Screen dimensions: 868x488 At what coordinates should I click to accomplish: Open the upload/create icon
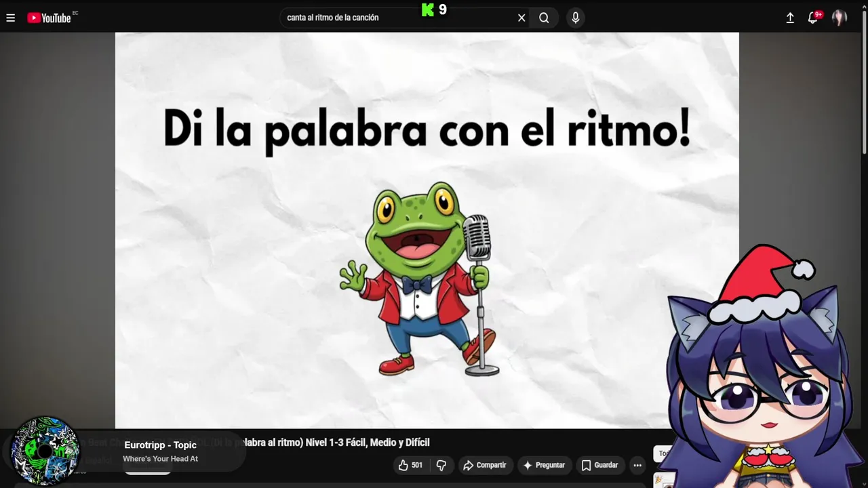point(790,18)
